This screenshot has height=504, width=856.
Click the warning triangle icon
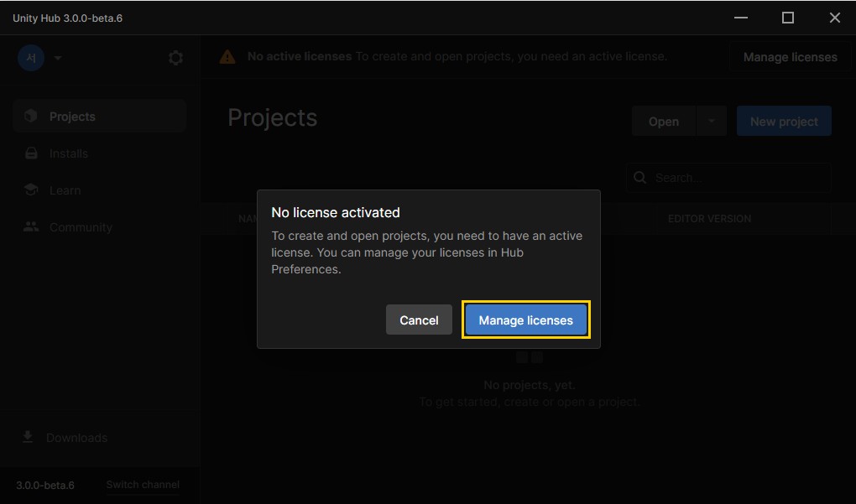(227, 57)
